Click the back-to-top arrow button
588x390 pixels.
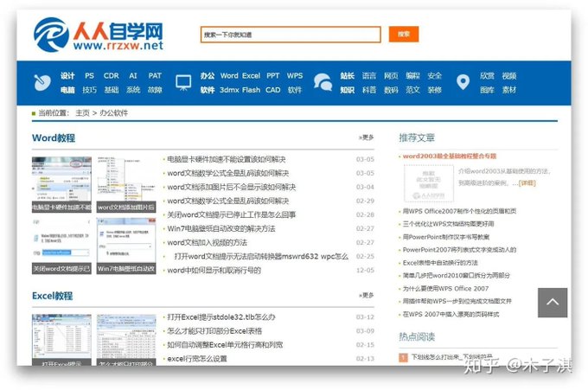tap(553, 303)
